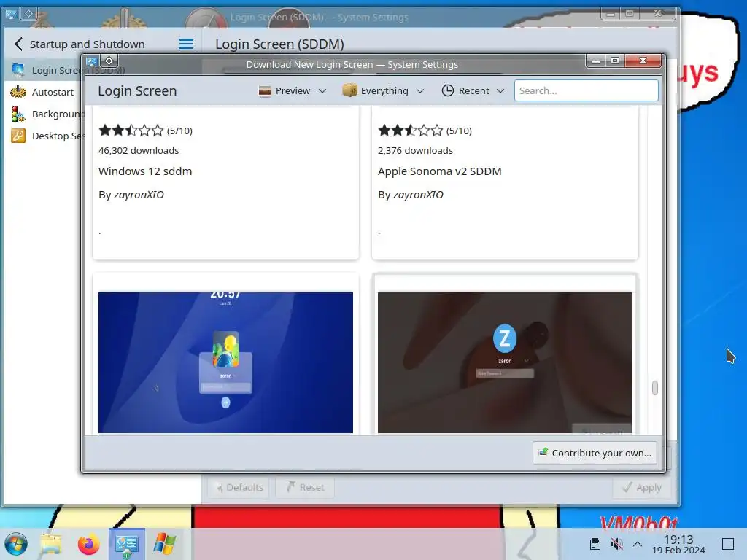
Task: Select the Windows 12 sddm title
Action: click(145, 171)
